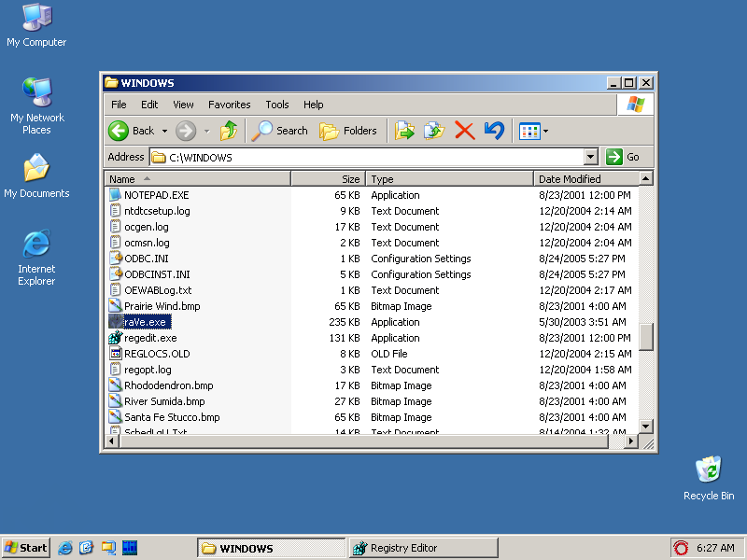Select the file regopt.log
The height and width of the screenshot is (560, 747).
tap(148, 370)
